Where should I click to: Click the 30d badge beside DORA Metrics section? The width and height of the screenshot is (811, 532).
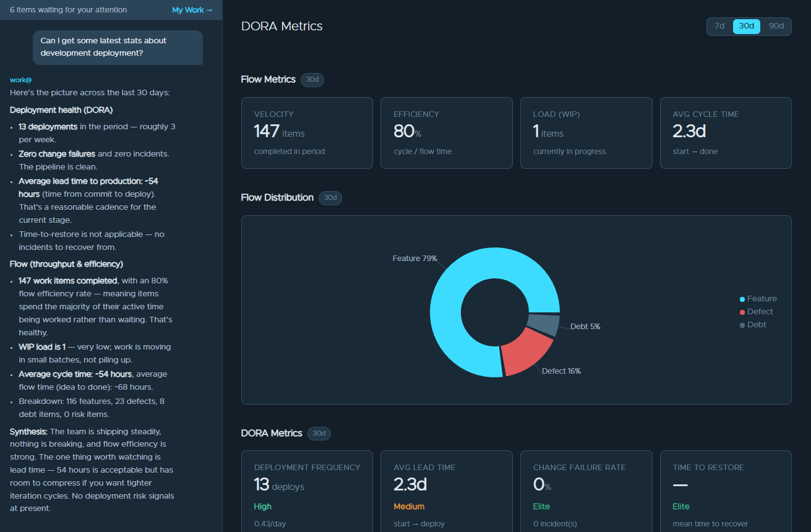pyautogui.click(x=319, y=433)
